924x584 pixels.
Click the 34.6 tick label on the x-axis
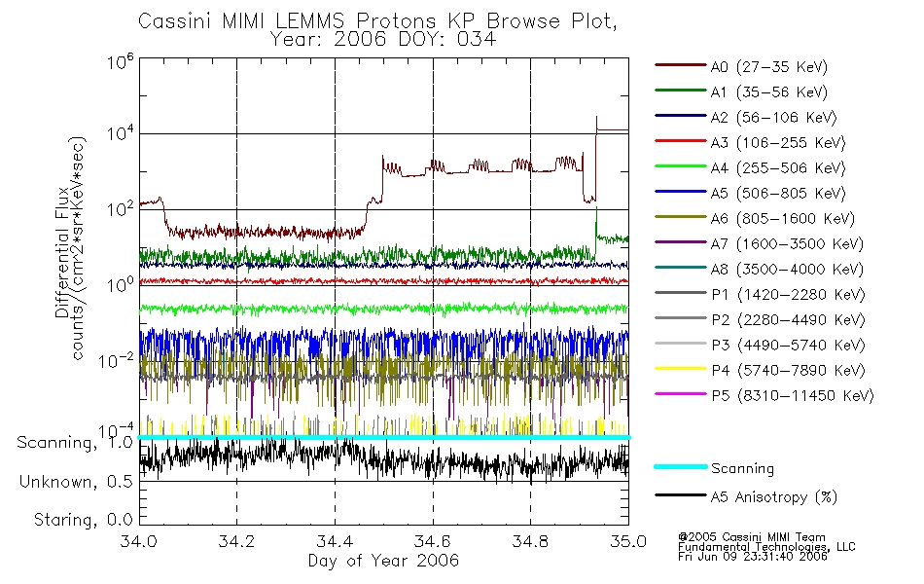[433, 541]
